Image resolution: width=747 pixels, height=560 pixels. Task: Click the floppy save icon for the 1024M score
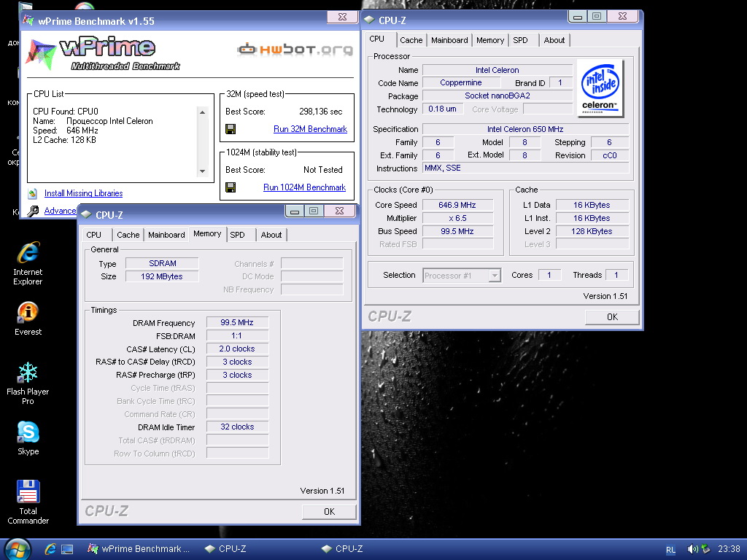[x=231, y=187]
